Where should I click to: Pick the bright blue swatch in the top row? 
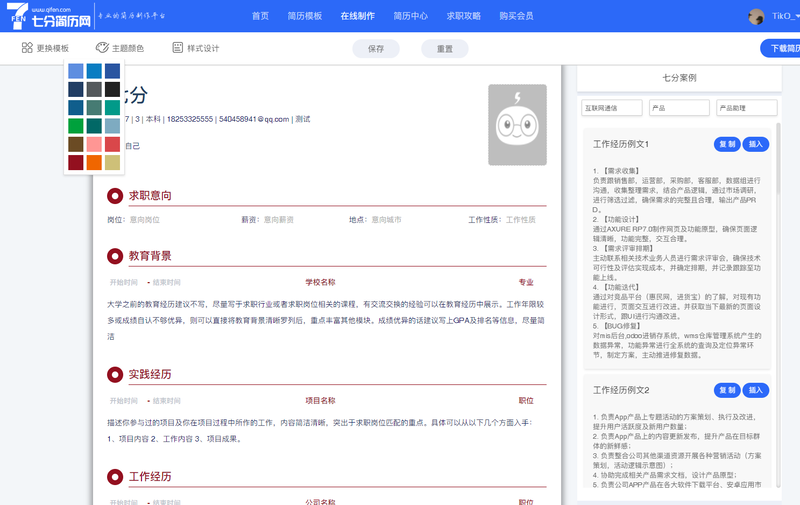click(94, 71)
